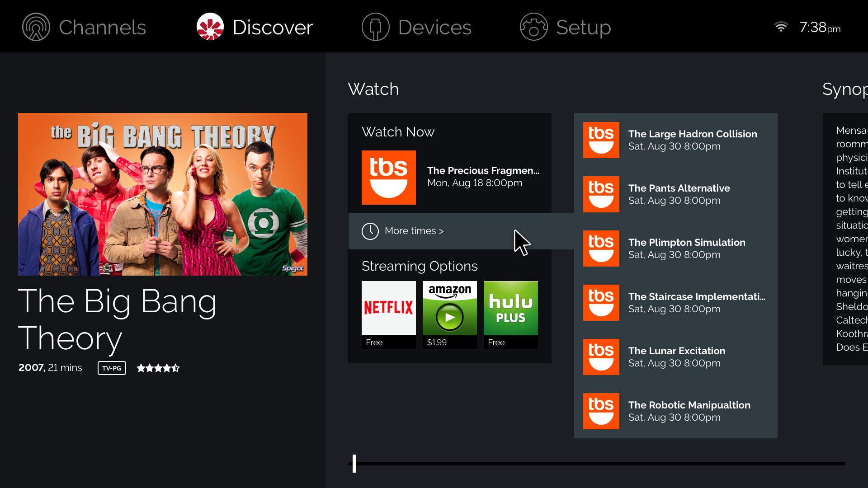
Task: Open Hulu Plus streaming option
Action: click(x=511, y=308)
